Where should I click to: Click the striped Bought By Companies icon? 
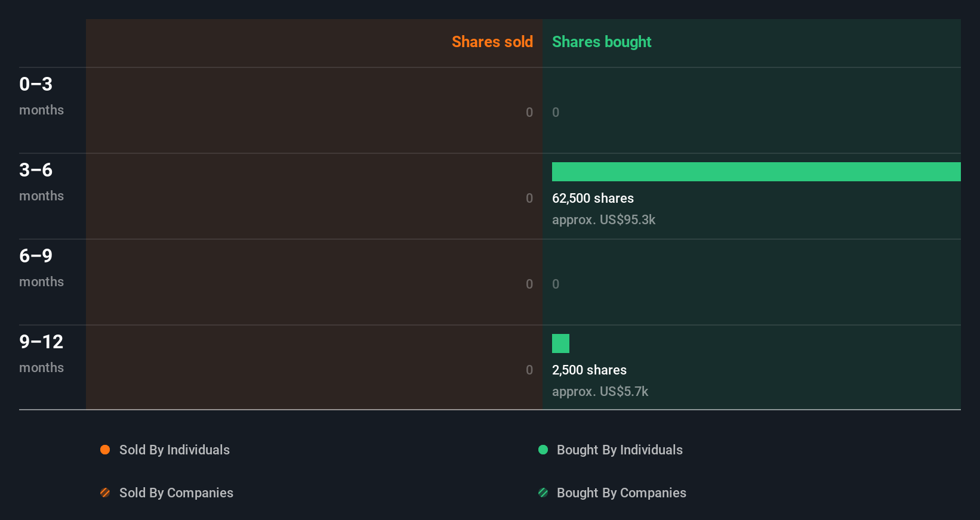(x=543, y=493)
